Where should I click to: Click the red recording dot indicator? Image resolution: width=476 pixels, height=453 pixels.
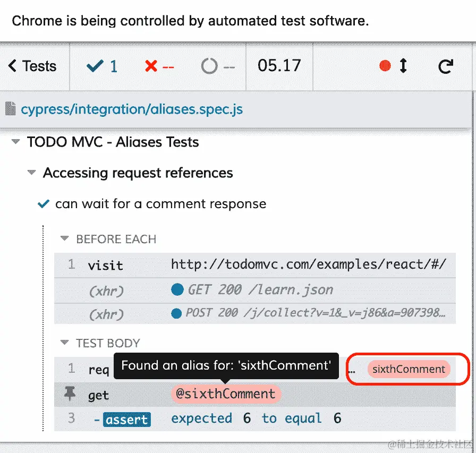tap(385, 66)
